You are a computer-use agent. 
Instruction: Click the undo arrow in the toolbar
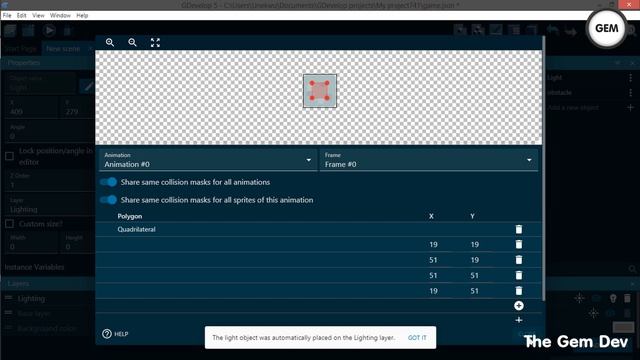pyautogui.click(x=552, y=30)
